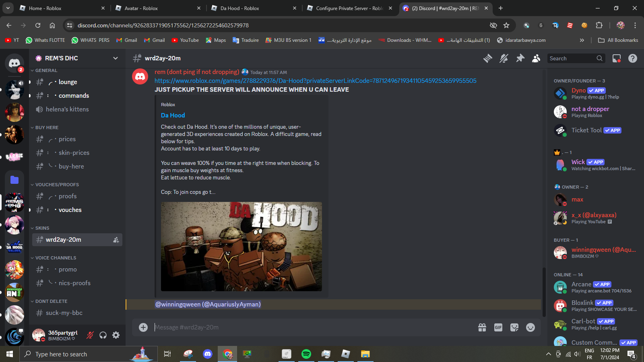Show pinned messages pin icon
The image size is (644, 362).
tap(520, 58)
